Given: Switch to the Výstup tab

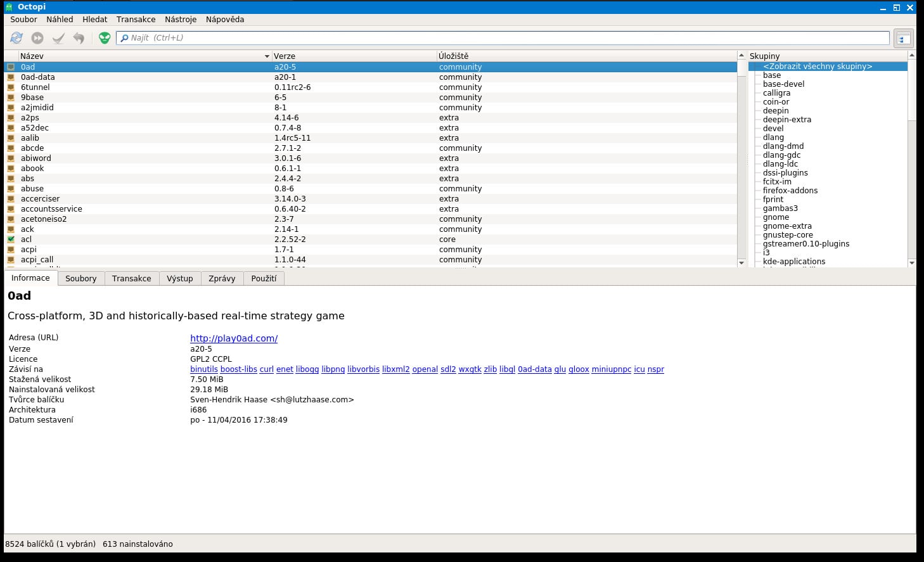Looking at the screenshot, I should pyautogui.click(x=180, y=279).
